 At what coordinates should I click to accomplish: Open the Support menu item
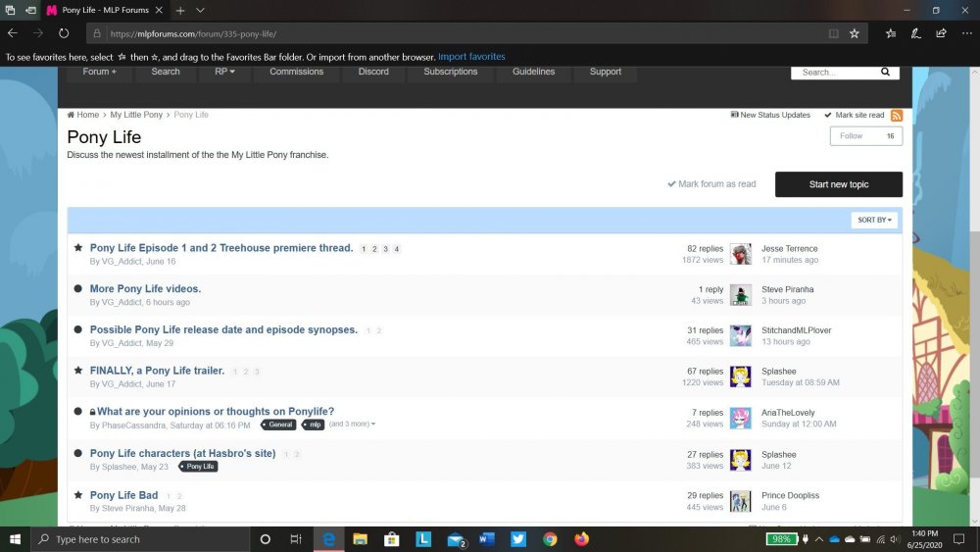(x=606, y=72)
